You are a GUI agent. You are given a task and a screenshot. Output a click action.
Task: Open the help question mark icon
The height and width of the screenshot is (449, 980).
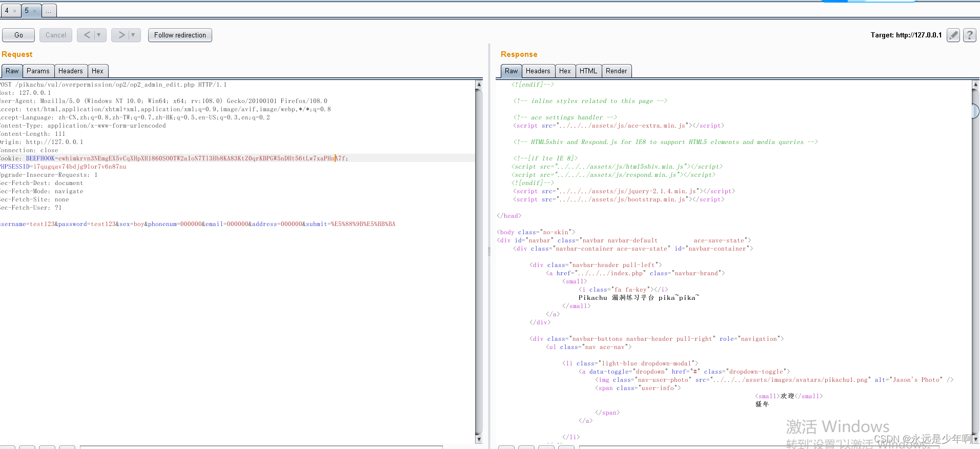pyautogui.click(x=969, y=35)
